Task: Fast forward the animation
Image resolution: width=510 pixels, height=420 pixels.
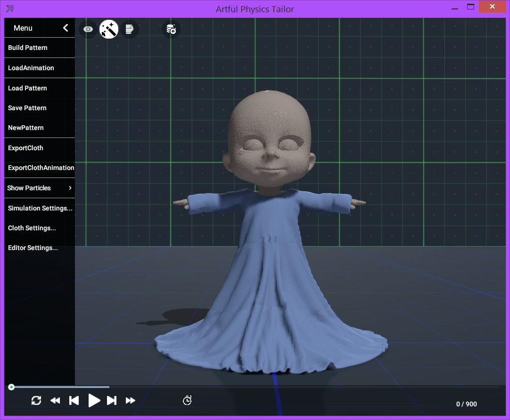Action: pos(131,401)
